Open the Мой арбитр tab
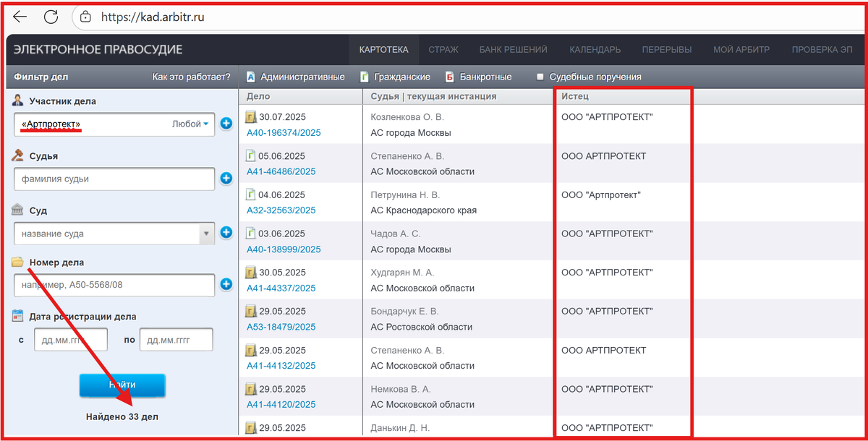 [741, 50]
